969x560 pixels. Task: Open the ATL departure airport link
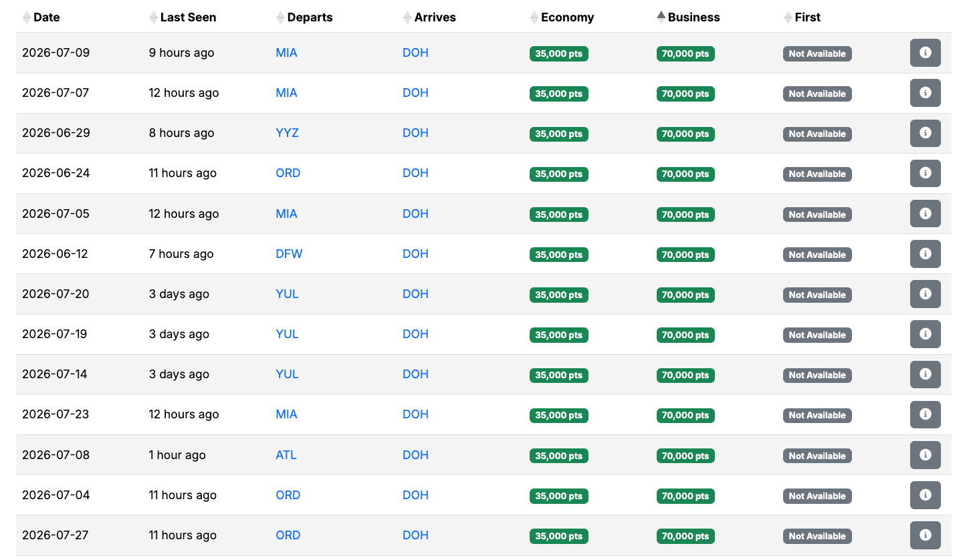pyautogui.click(x=286, y=455)
